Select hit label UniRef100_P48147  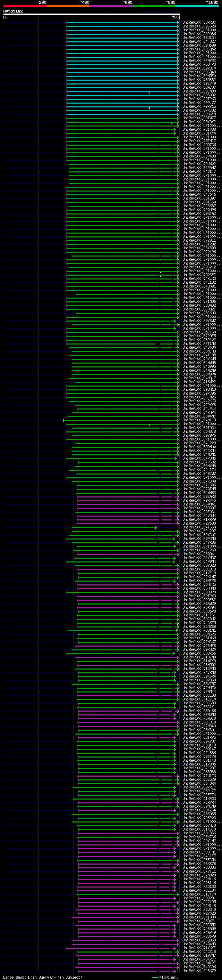point(199,172)
